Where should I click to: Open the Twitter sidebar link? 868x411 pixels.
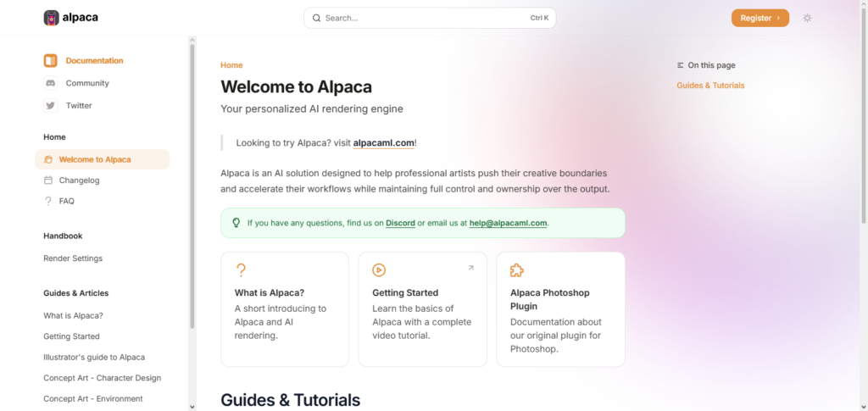pos(79,106)
